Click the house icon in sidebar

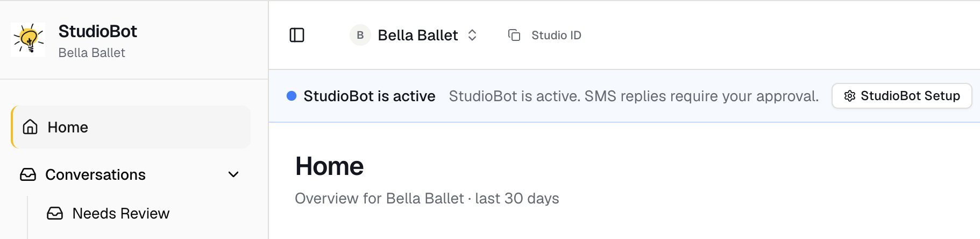pos(30,127)
